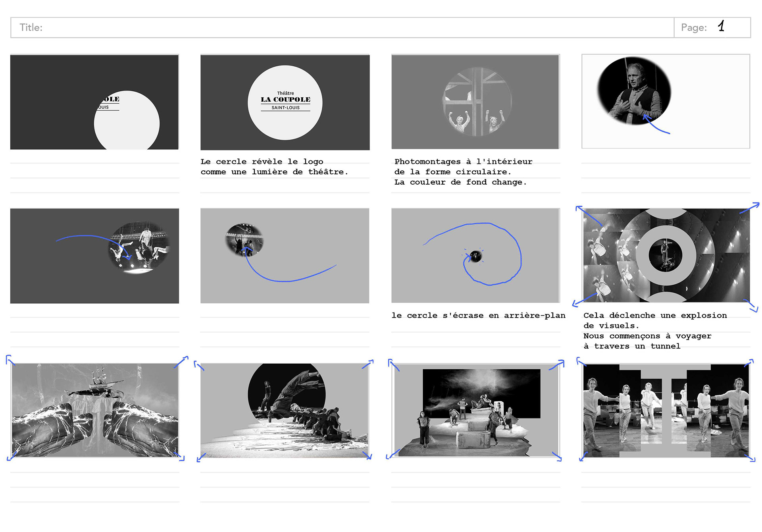The height and width of the screenshot is (532, 762).
Task: Select the frame with the blue spiral path
Action: pyautogui.click(x=475, y=255)
